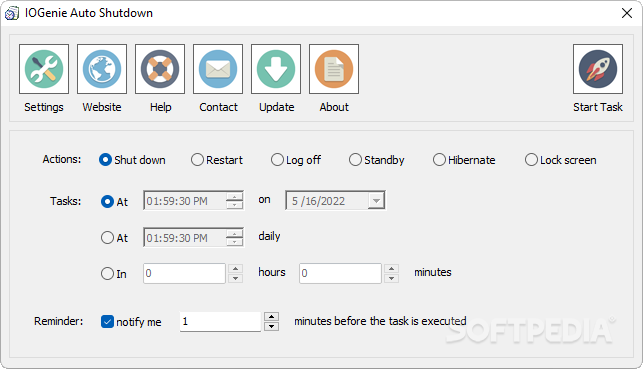The width and height of the screenshot is (643, 369).
Task: Click the Website label
Action: [102, 107]
